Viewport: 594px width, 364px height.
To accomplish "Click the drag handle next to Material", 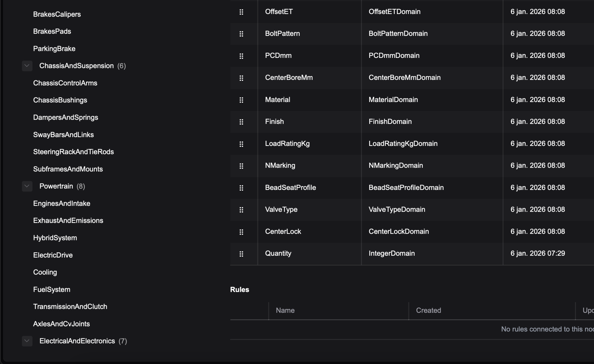I will point(241,100).
